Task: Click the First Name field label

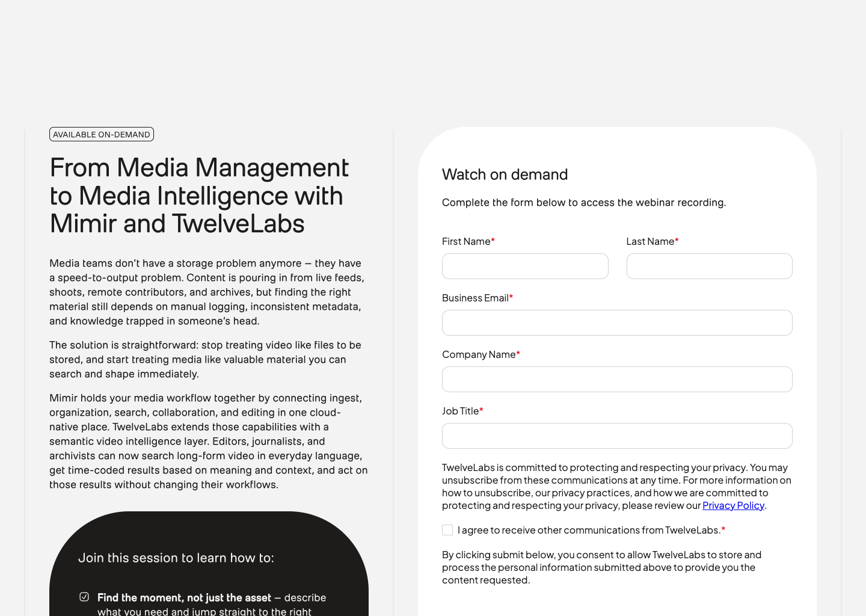Action: 468,241
